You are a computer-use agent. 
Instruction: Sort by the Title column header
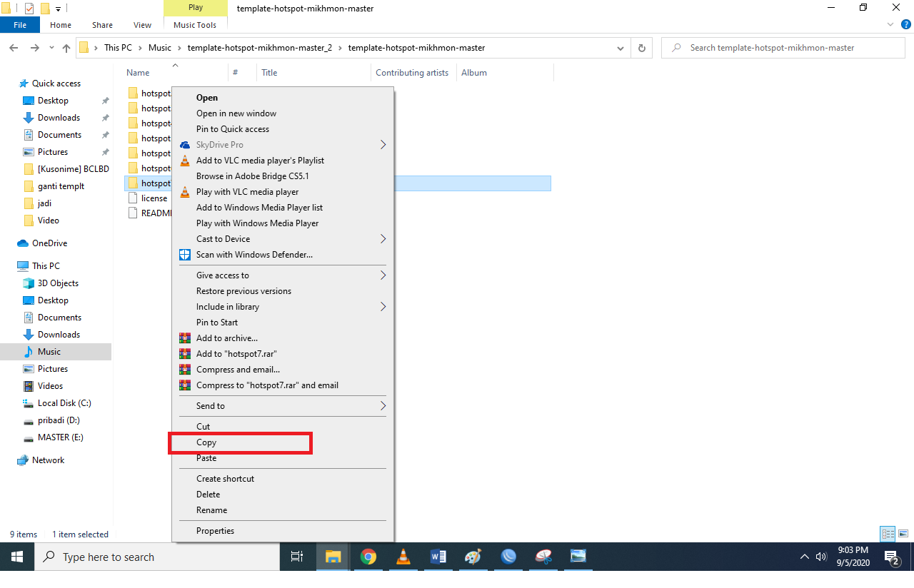[x=314, y=73]
